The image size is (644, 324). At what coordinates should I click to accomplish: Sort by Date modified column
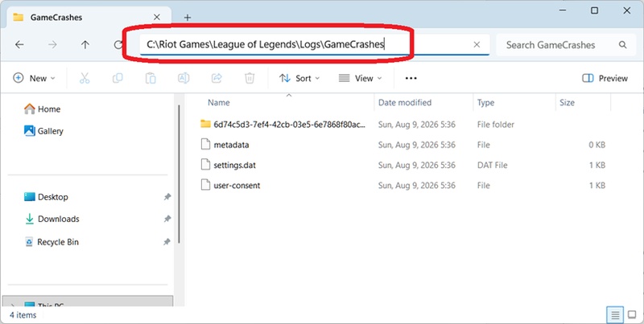click(x=405, y=103)
